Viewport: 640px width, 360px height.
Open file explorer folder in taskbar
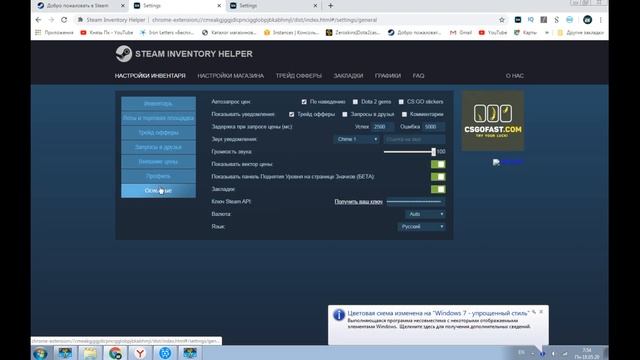[x=90, y=353]
